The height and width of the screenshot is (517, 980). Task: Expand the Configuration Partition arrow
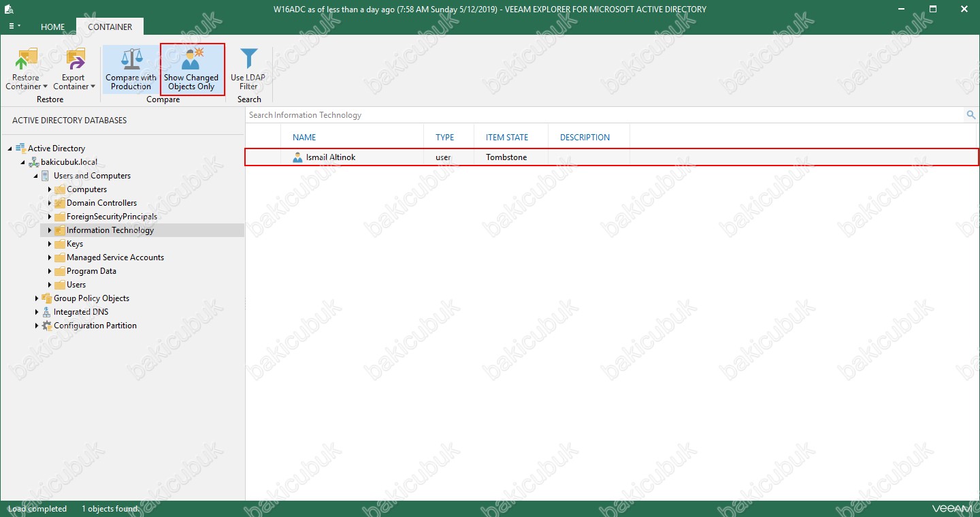tap(37, 326)
